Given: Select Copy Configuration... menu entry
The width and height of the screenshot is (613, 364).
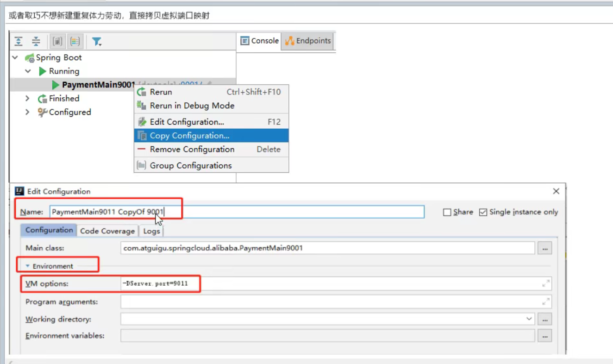Looking at the screenshot, I should 211,136.
